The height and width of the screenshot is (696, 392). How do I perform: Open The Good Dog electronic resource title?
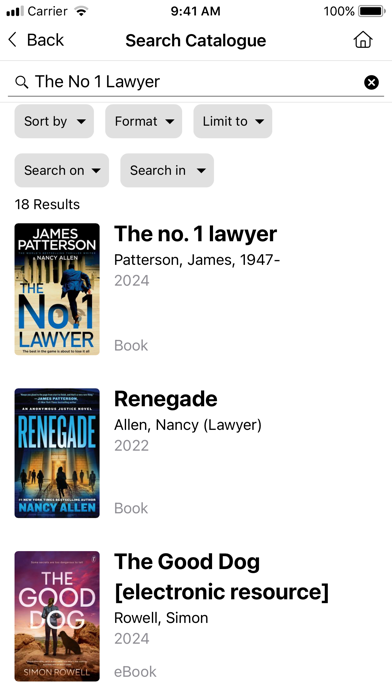[x=221, y=577]
